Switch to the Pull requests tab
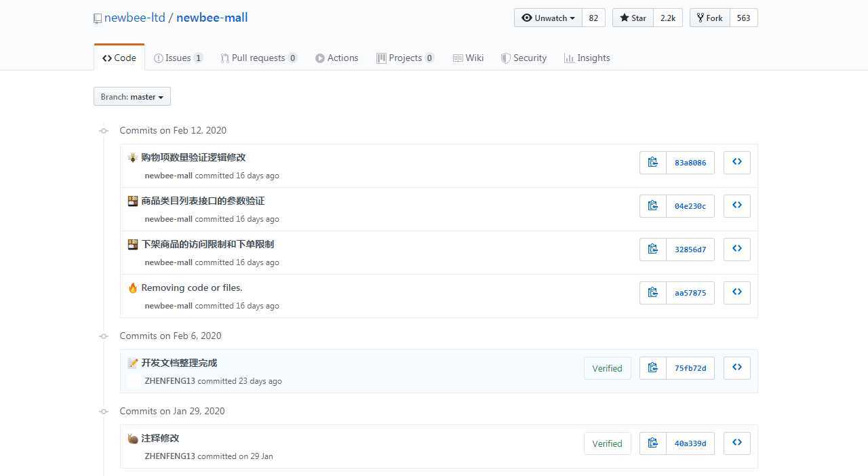868x476 pixels. click(259, 58)
